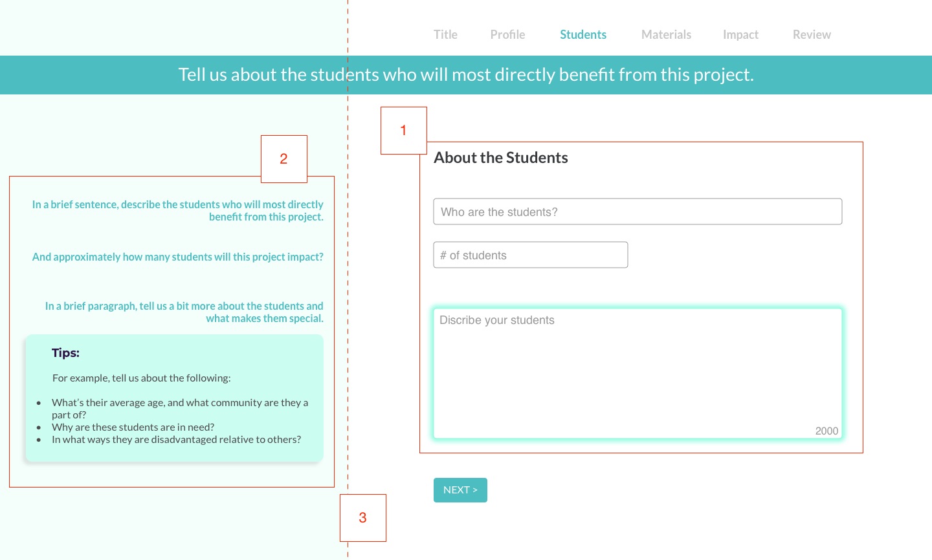Click the "About the Students" heading
The height and width of the screenshot is (560, 932).
pyautogui.click(x=501, y=158)
